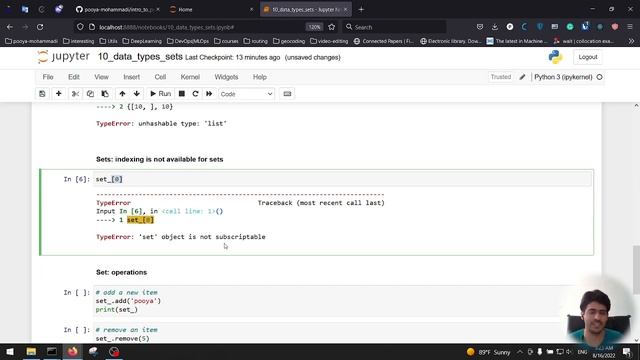
Task: Click Last Checkpoint 13 minutes ago text
Action: [233, 58]
